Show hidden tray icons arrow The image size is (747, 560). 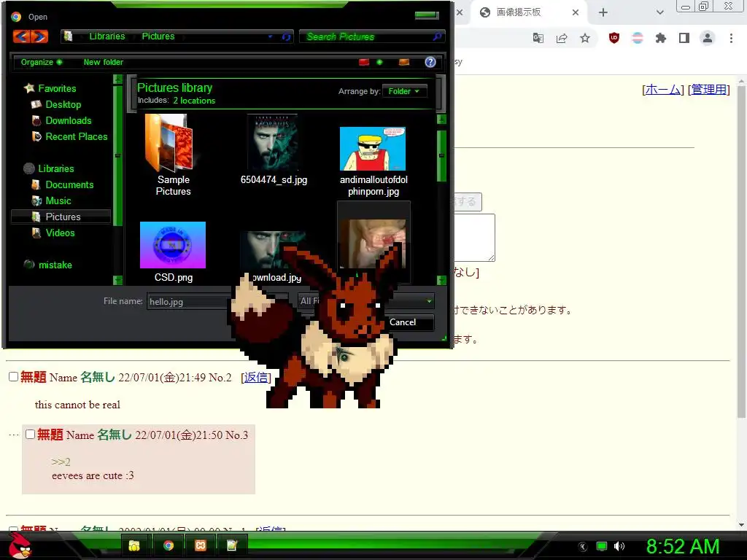(x=583, y=546)
